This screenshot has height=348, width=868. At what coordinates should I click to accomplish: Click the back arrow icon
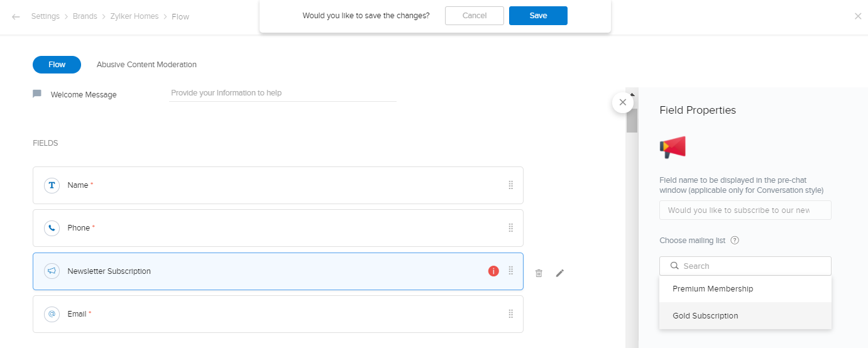pos(16,16)
